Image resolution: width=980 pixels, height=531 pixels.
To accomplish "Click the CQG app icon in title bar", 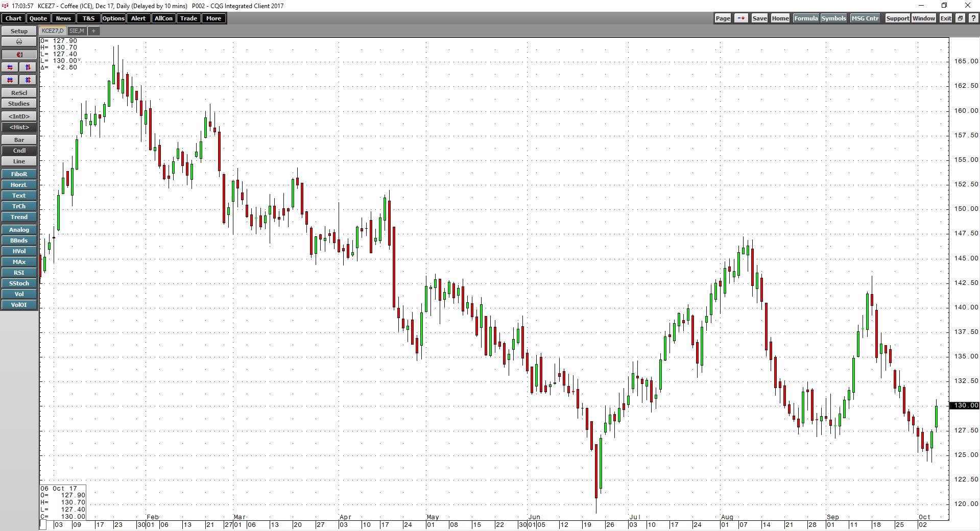I will click(x=5, y=6).
